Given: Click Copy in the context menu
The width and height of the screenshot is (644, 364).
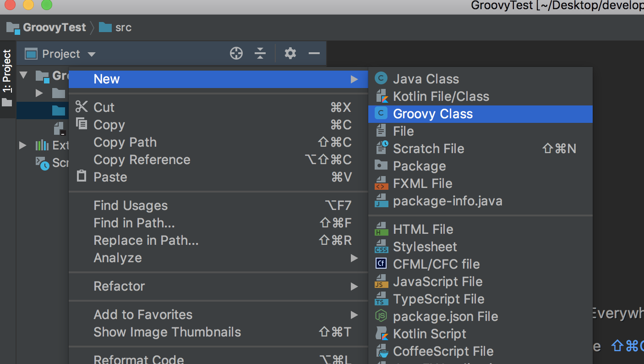Looking at the screenshot, I should (x=218, y=125).
